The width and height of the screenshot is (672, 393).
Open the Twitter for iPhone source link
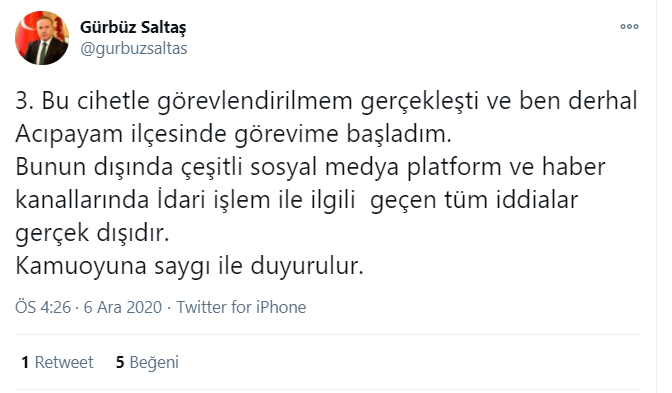pos(241,307)
